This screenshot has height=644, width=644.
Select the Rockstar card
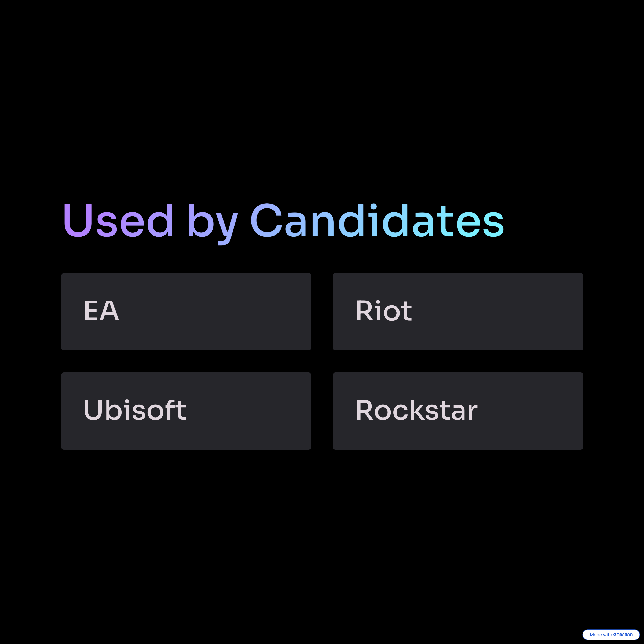(x=458, y=411)
